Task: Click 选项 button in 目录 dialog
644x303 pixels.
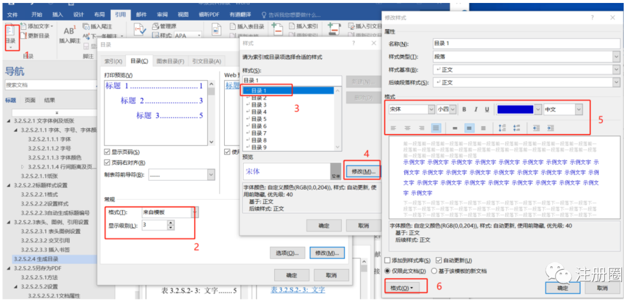Action: coord(287,253)
